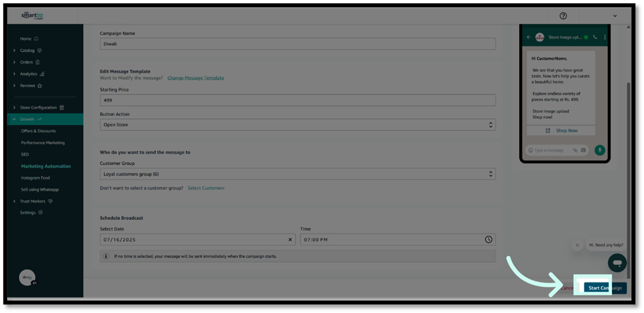Screen dimensions: 644x313
Task: Click the user avatar in sidebar bottom
Action: pos(27,277)
